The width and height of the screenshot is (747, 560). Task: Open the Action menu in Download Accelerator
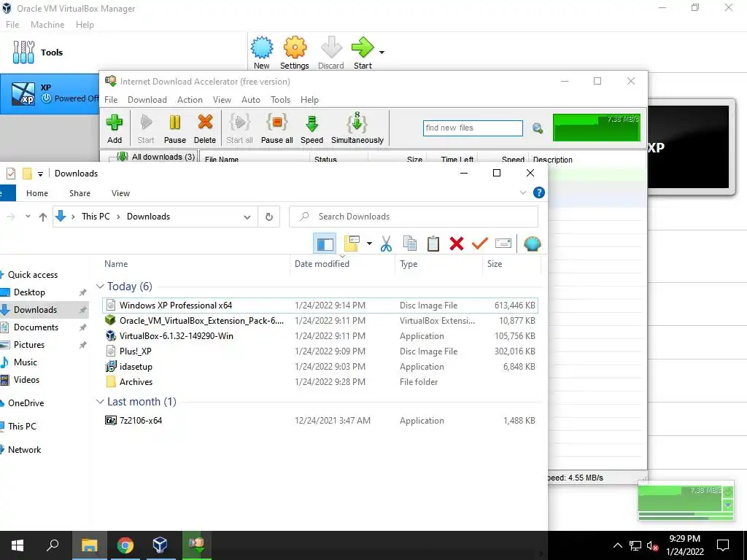190,99
